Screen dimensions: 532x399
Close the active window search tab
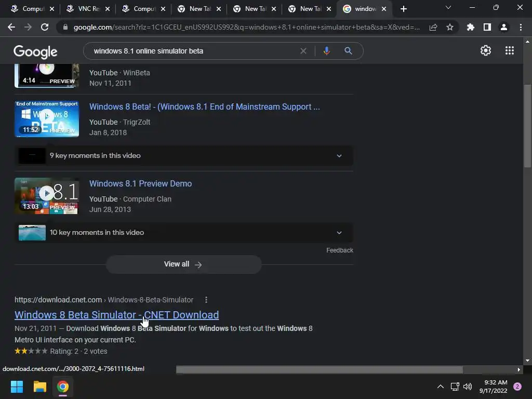[x=384, y=9]
